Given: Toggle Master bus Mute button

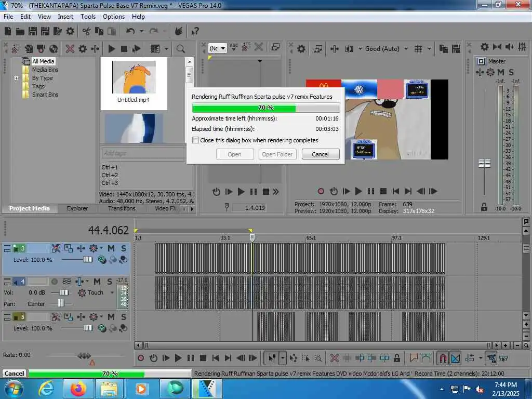Looking at the screenshot, I should click(500, 72).
